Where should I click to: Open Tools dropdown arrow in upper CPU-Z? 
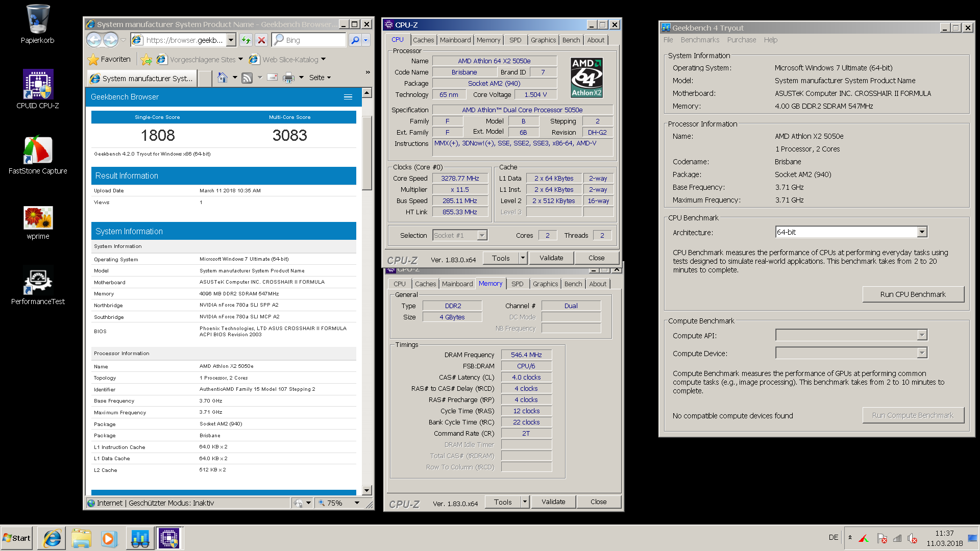[523, 258]
